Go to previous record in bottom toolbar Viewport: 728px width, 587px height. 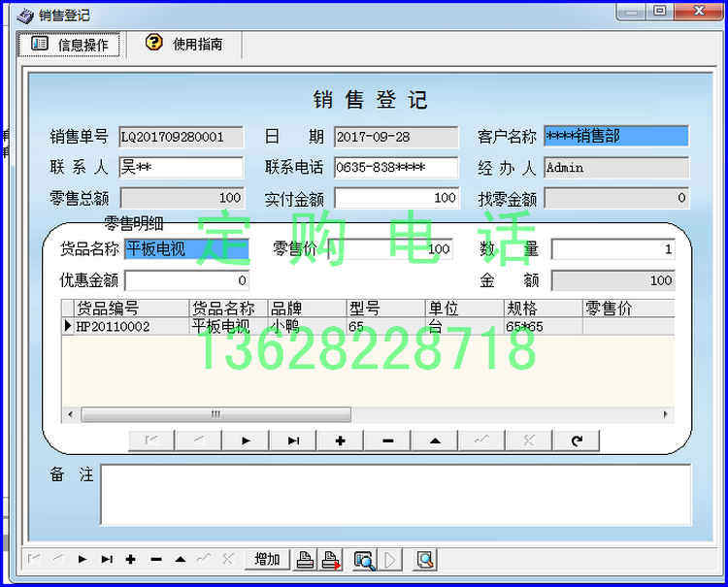58,559
